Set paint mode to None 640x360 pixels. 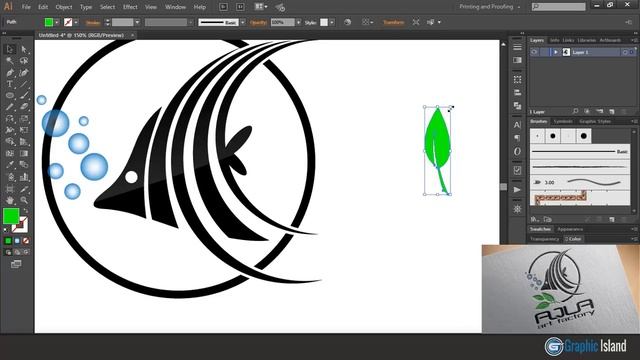pos(26,241)
